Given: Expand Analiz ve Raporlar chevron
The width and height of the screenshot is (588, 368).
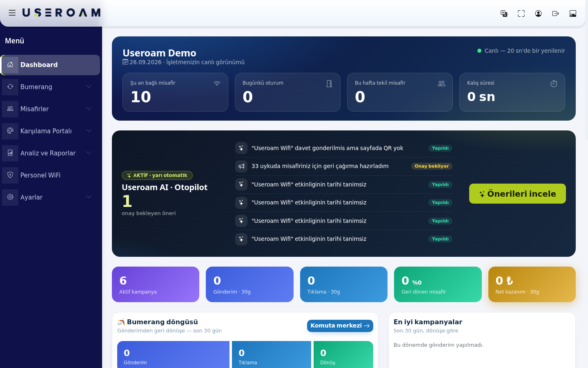Looking at the screenshot, I should coord(89,153).
